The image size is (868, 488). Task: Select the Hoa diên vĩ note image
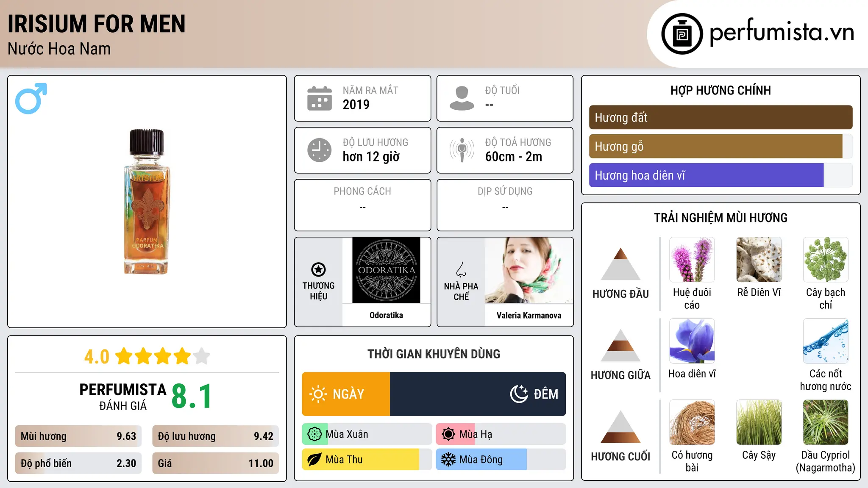tap(692, 341)
